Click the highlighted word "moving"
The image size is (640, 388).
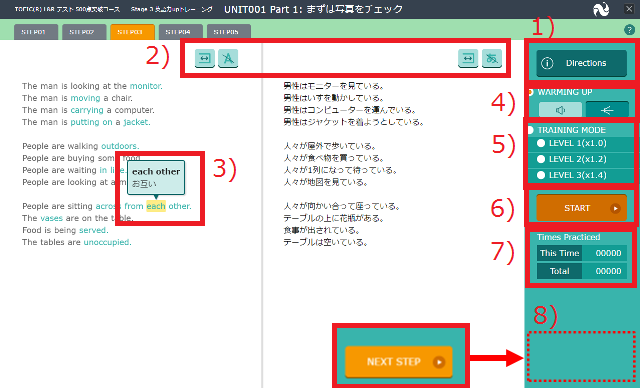click(85, 98)
